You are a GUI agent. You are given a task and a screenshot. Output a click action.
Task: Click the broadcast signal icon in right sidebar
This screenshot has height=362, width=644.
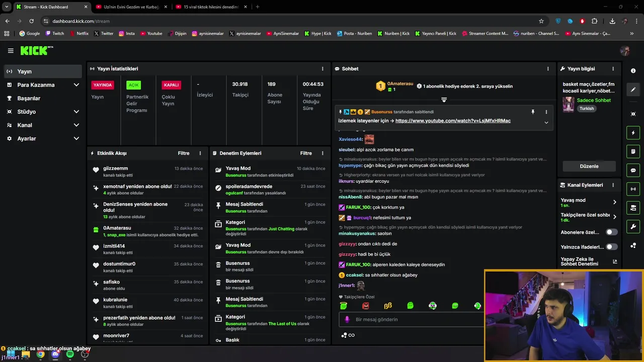(x=633, y=189)
